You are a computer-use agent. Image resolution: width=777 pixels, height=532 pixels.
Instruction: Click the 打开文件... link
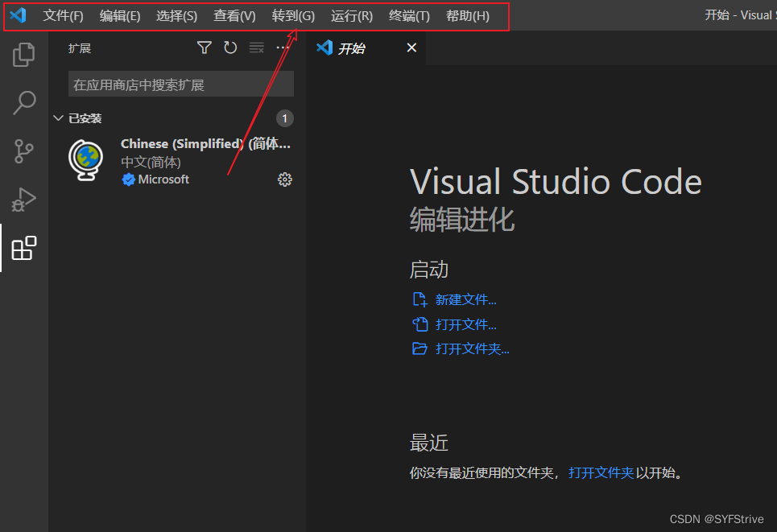pos(466,324)
